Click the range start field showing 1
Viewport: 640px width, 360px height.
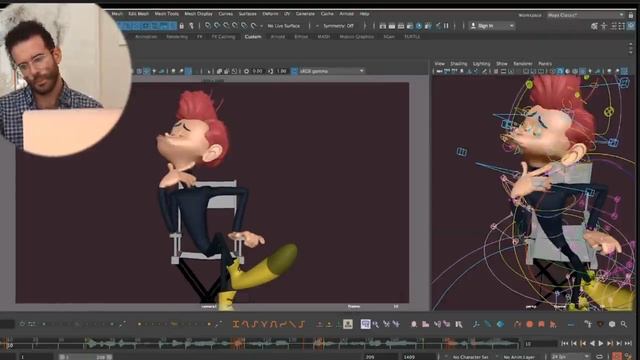pyautogui.click(x=36, y=357)
